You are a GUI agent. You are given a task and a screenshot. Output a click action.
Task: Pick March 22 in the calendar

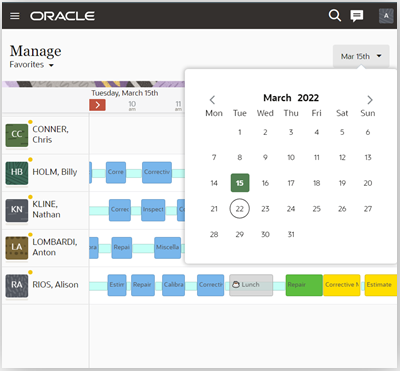click(x=240, y=209)
